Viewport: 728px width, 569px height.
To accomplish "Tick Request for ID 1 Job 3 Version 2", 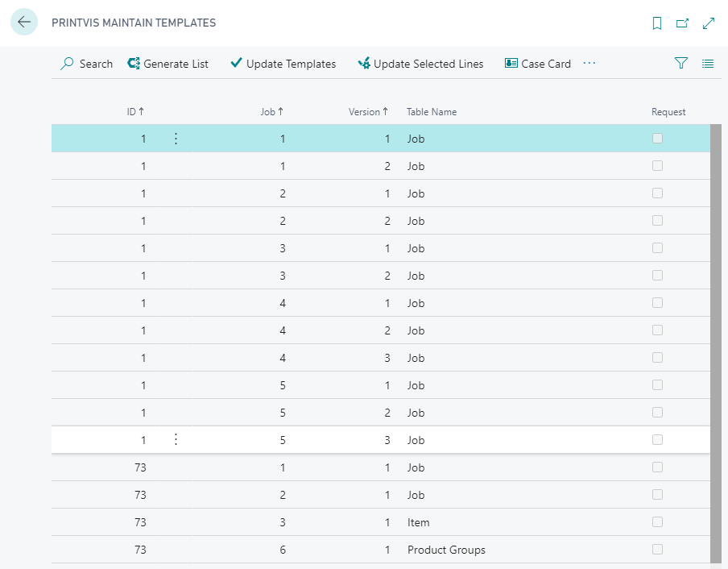I will pos(657,275).
